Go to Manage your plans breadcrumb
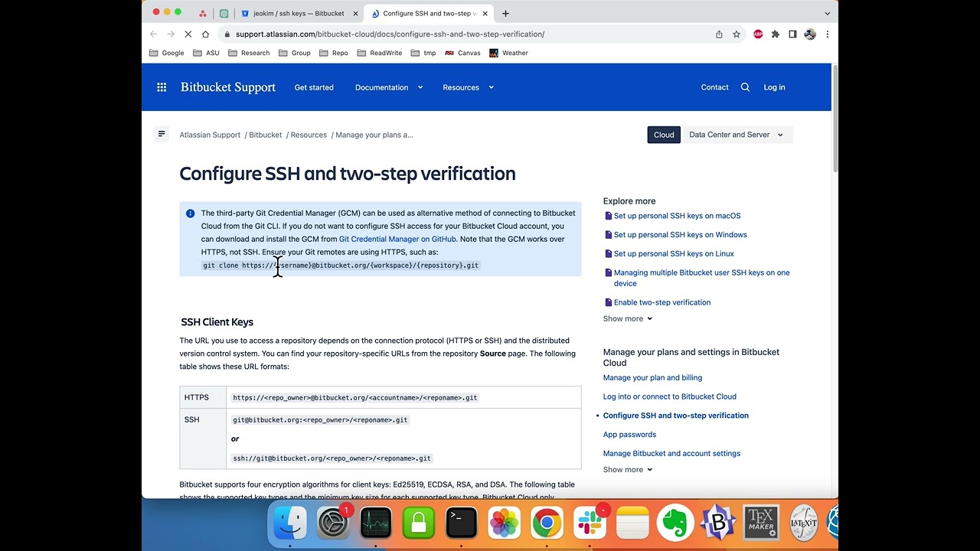This screenshot has width=980, height=551. tap(374, 135)
